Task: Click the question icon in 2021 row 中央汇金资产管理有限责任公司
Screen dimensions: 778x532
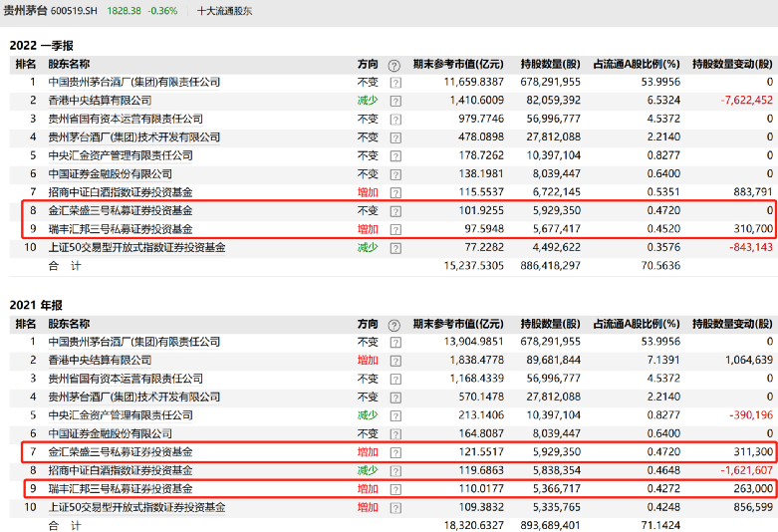Action: click(x=395, y=415)
